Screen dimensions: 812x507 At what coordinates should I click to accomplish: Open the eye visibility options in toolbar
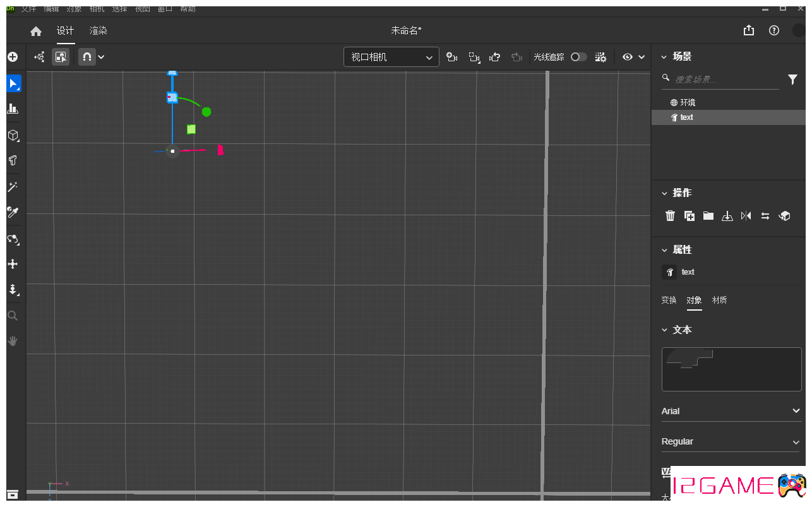coord(633,57)
